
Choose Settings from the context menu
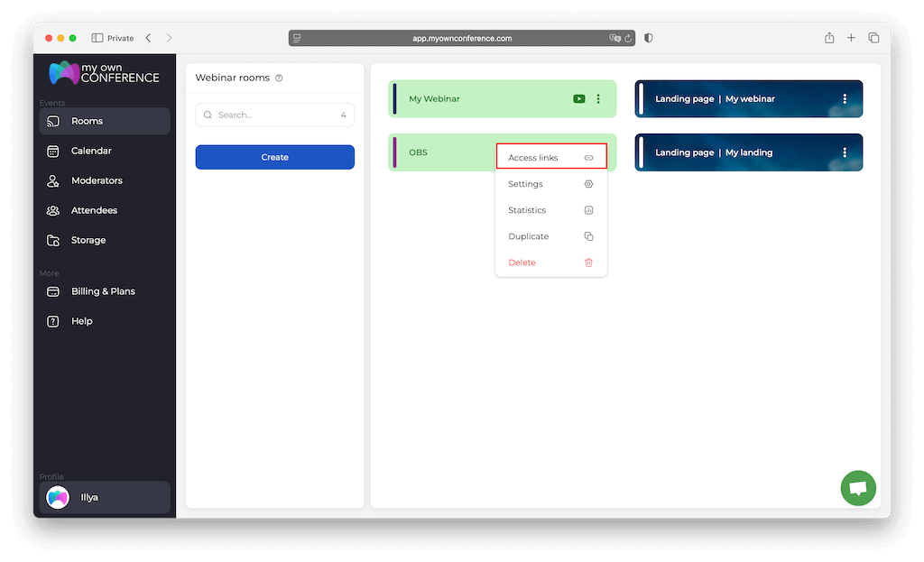pyautogui.click(x=551, y=184)
